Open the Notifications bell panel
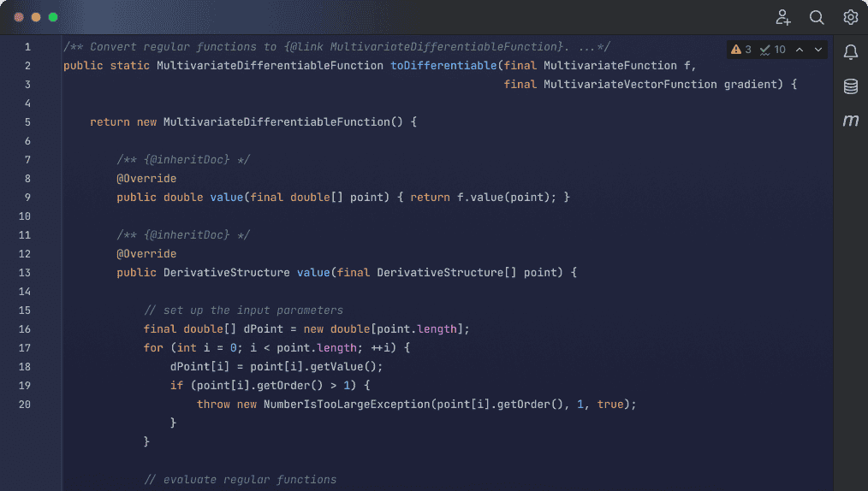 click(850, 53)
